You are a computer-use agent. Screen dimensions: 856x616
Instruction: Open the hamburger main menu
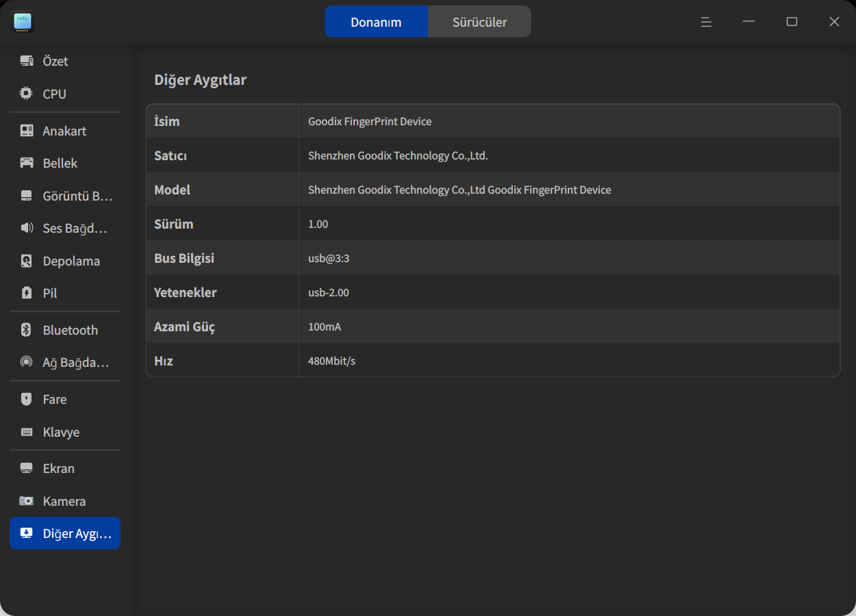tap(706, 22)
